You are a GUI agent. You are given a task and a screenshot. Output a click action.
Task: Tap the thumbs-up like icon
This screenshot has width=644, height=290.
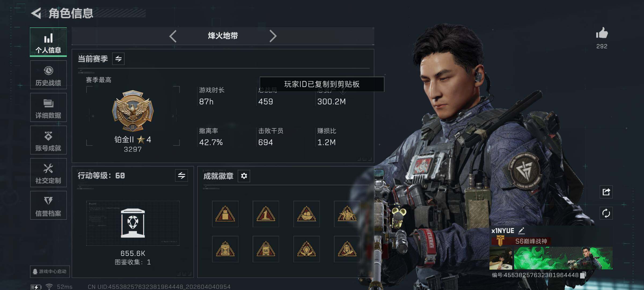point(602,33)
